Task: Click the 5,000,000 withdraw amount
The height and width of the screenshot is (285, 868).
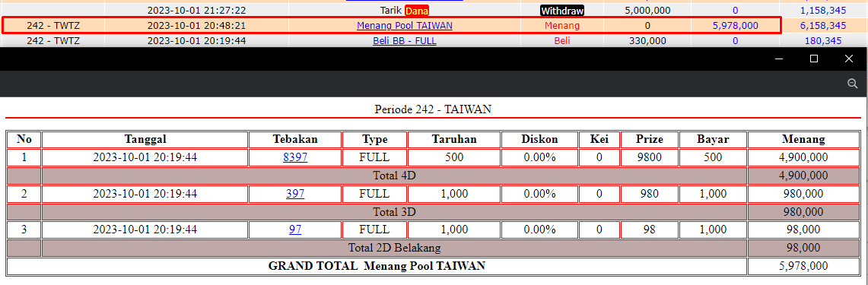Action: [647, 11]
